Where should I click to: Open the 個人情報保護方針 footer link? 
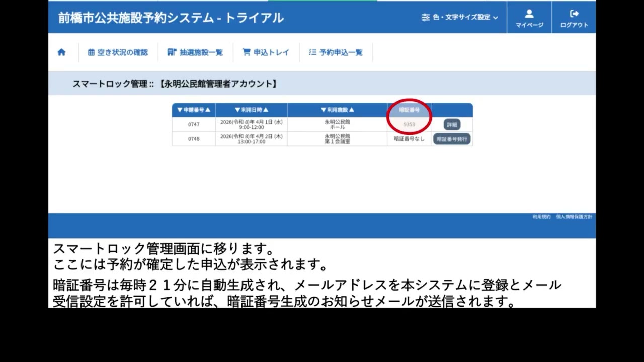coord(574,217)
